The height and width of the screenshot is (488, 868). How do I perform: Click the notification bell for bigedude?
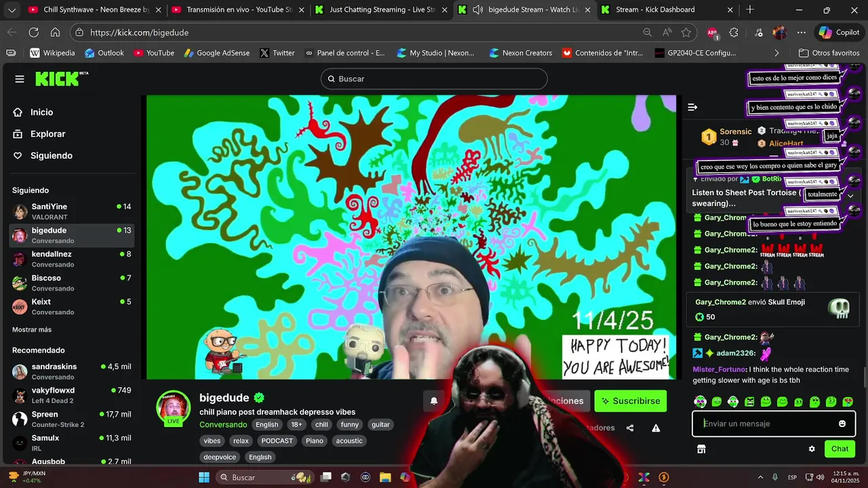[434, 401]
